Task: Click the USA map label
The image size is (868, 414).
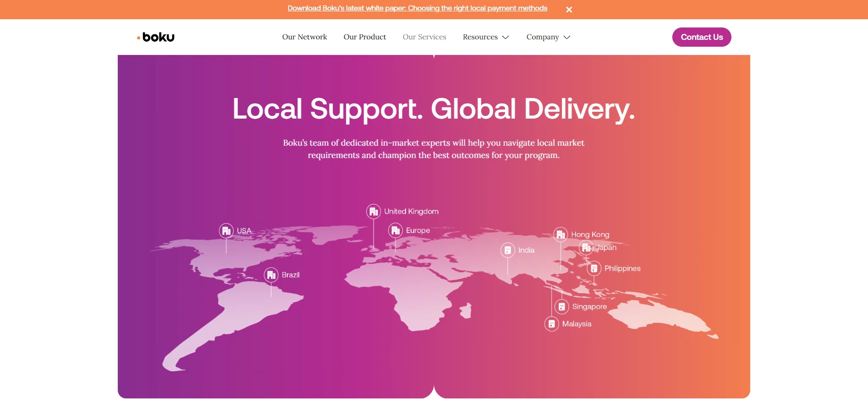Action: point(244,231)
